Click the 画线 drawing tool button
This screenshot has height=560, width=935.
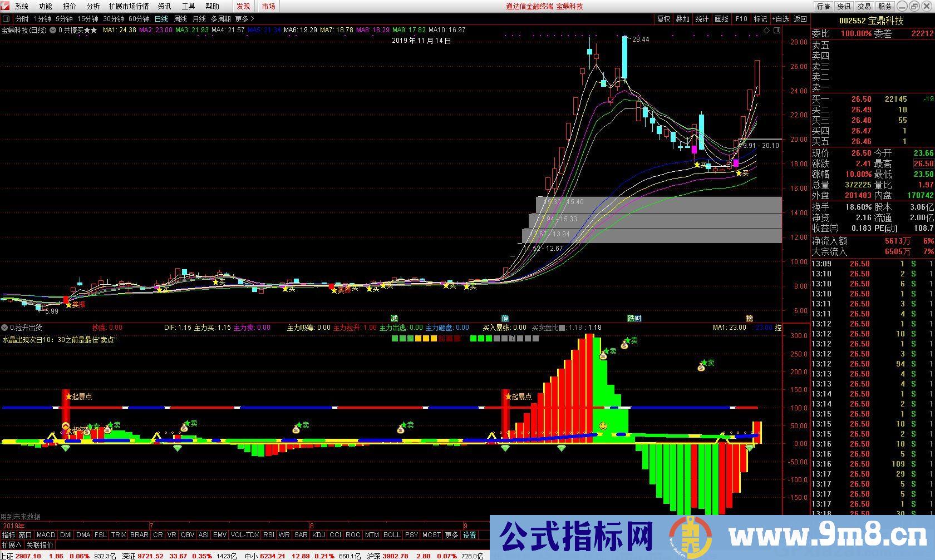coord(721,19)
